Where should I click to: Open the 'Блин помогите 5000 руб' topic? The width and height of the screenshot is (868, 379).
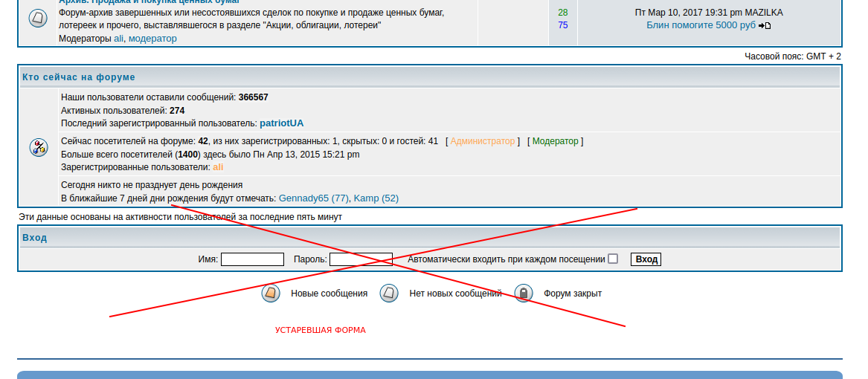(x=701, y=25)
